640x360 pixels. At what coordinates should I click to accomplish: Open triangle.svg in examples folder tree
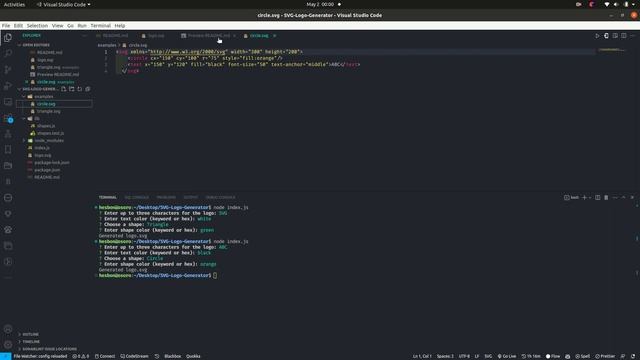point(49,111)
